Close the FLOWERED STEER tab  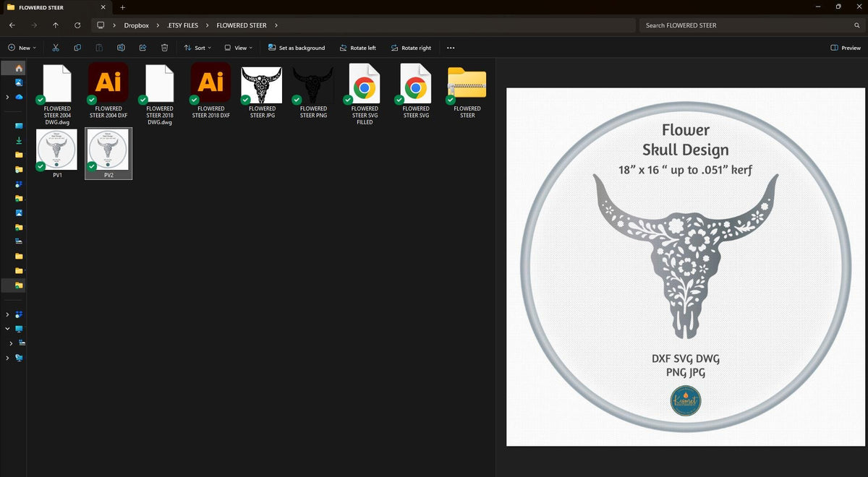pyautogui.click(x=103, y=7)
